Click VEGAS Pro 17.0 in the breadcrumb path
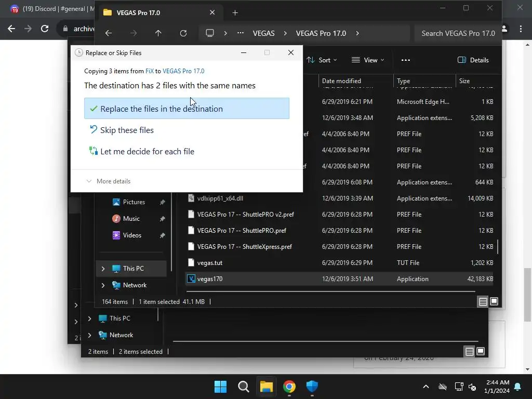Viewport: 532px width, 399px height. 321,33
